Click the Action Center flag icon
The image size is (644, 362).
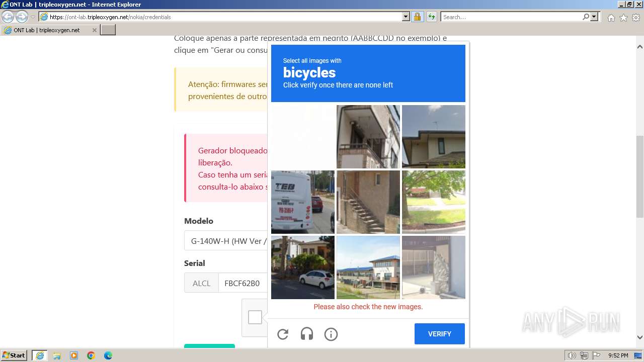[x=597, y=355]
